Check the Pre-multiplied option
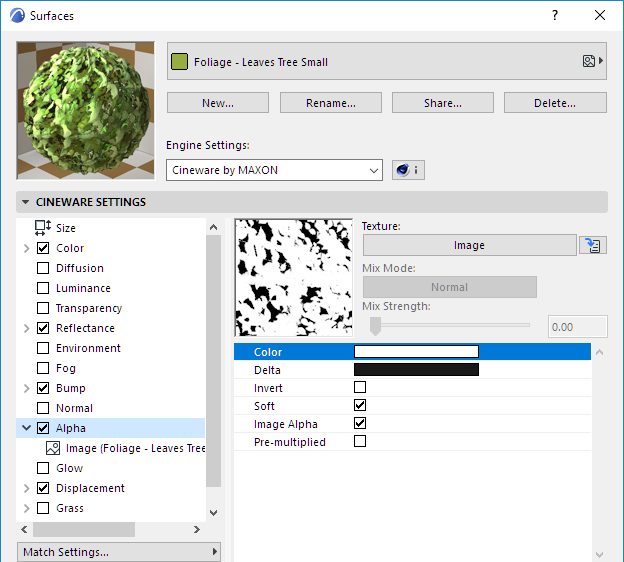The image size is (624, 562). [x=360, y=441]
